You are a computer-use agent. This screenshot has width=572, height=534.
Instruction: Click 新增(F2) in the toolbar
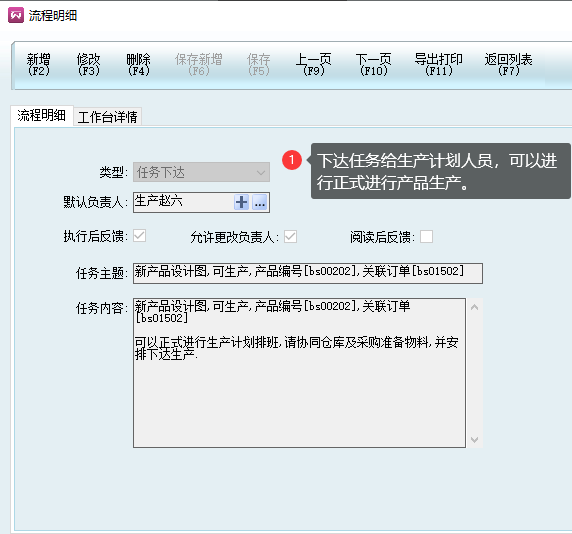(x=39, y=65)
